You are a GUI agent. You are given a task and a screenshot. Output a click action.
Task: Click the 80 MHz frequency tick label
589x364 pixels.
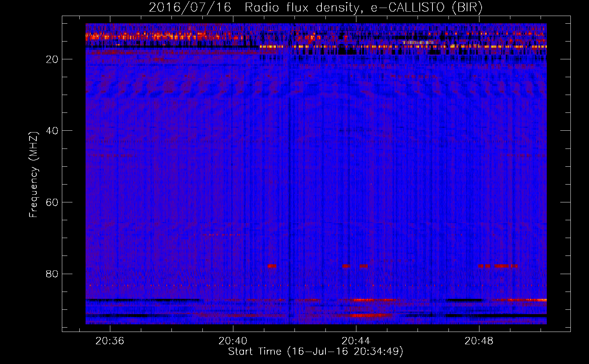pyautogui.click(x=52, y=274)
